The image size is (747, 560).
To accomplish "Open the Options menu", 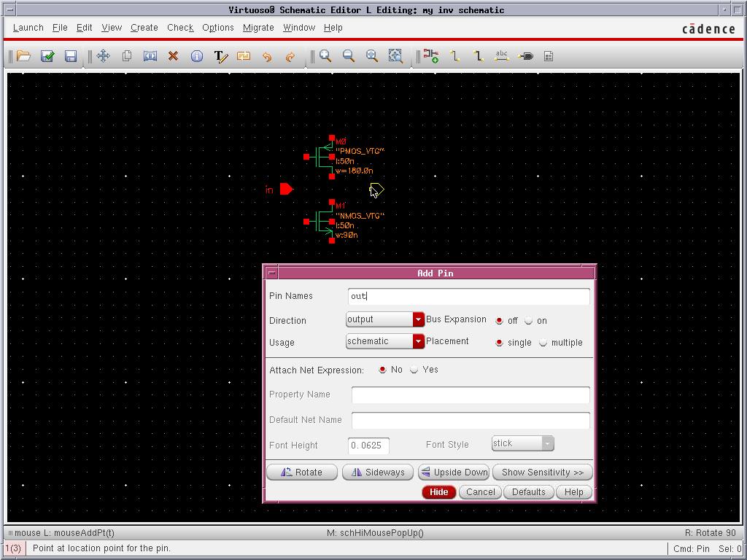I will pyautogui.click(x=217, y=28).
